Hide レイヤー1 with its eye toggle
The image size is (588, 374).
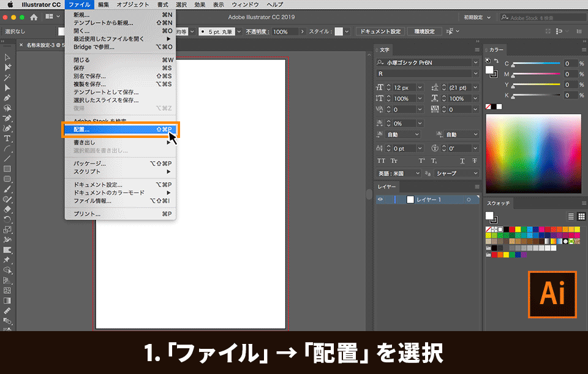(380, 199)
